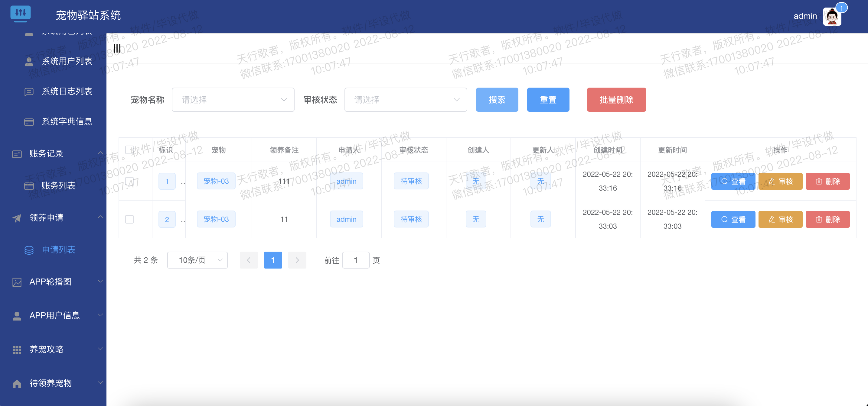Click the 领养申请 paper-plane icon

[17, 218]
